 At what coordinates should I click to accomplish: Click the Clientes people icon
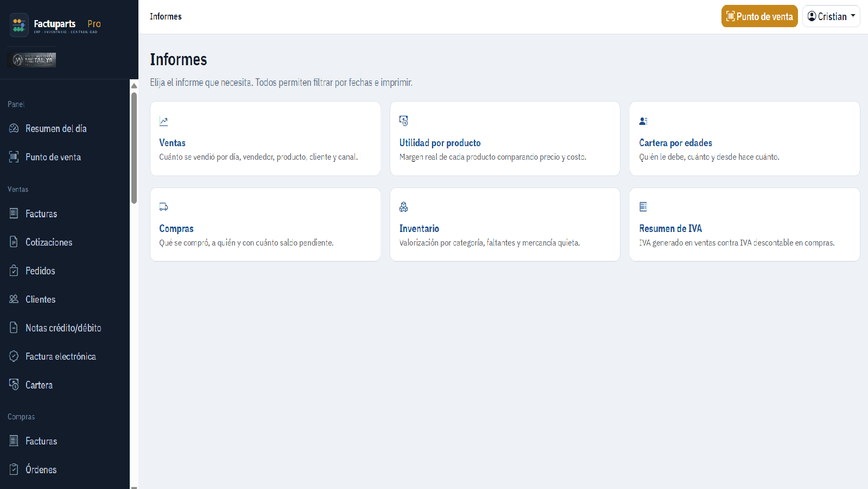tap(14, 299)
